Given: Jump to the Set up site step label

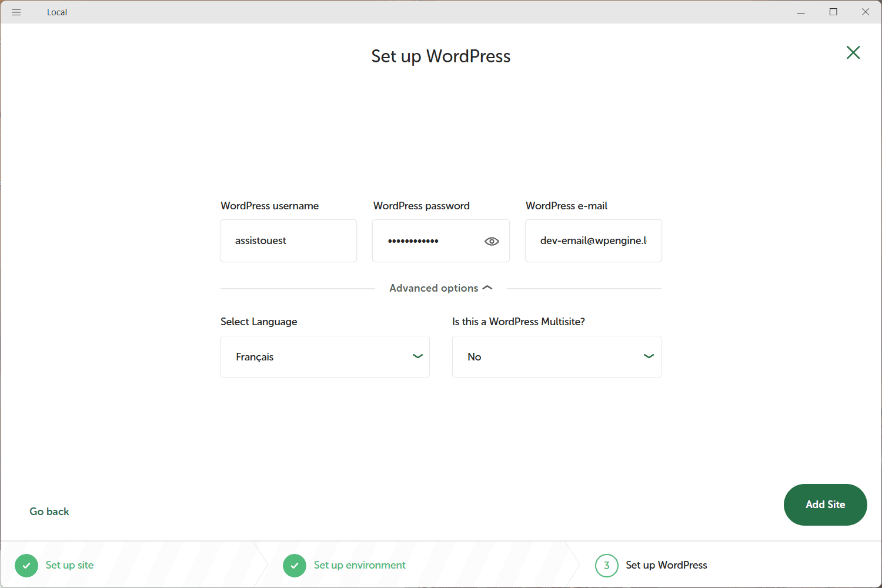Looking at the screenshot, I should click(69, 565).
